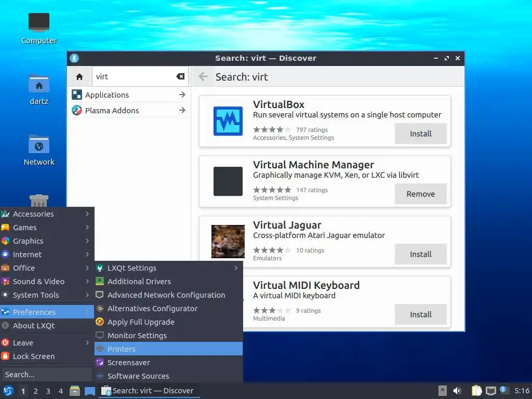532x399 pixels.
Task: Open Screensaver preferences
Action: click(x=169, y=362)
